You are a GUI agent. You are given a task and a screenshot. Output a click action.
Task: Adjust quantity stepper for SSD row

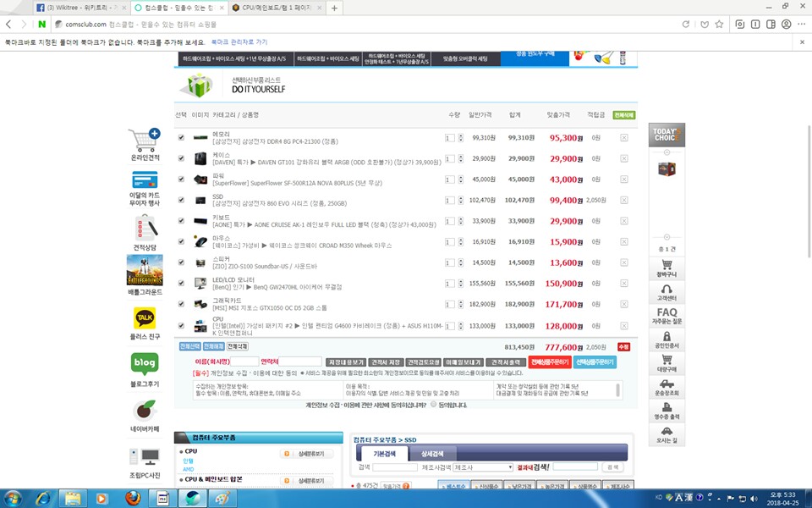click(461, 200)
